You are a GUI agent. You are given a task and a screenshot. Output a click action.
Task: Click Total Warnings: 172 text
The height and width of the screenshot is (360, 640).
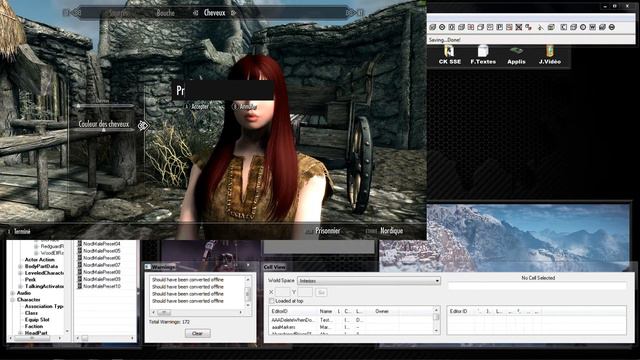point(169,322)
